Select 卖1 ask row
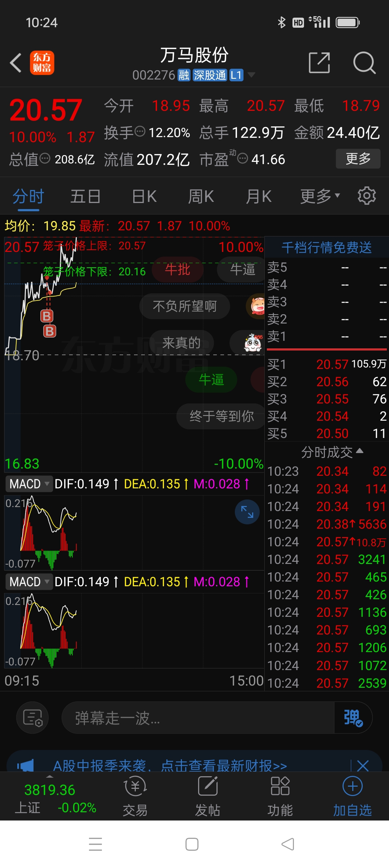The height and width of the screenshot is (868, 389). pyautogui.click(x=327, y=336)
